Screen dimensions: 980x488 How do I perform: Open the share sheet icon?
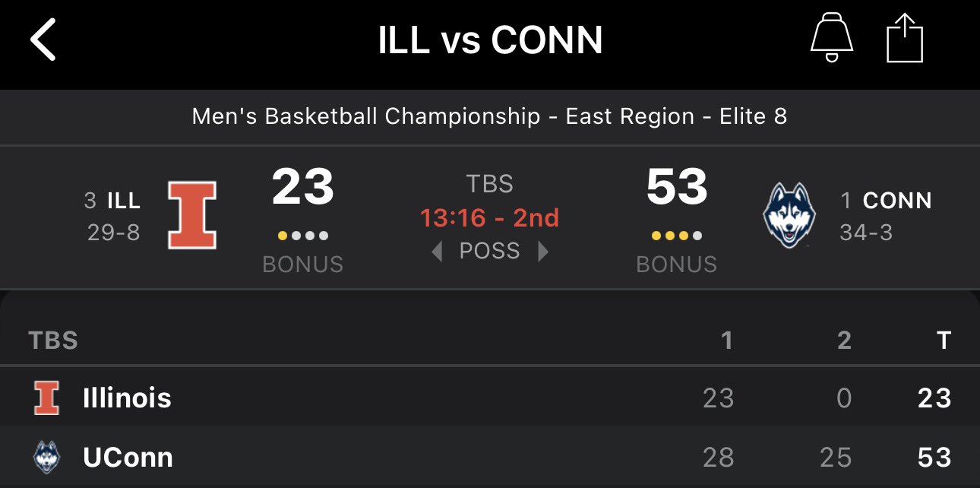[905, 40]
